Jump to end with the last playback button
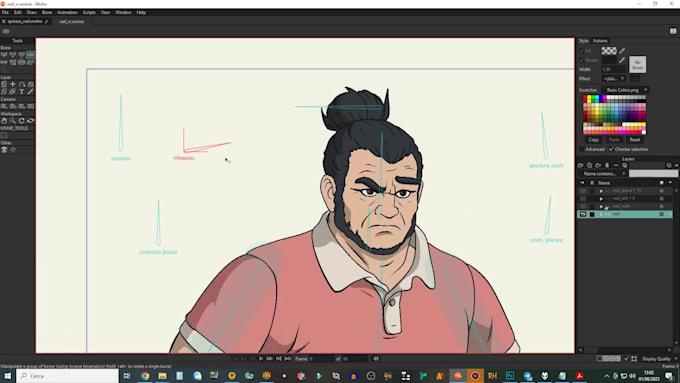This screenshot has width=680, height=383. (x=288, y=359)
